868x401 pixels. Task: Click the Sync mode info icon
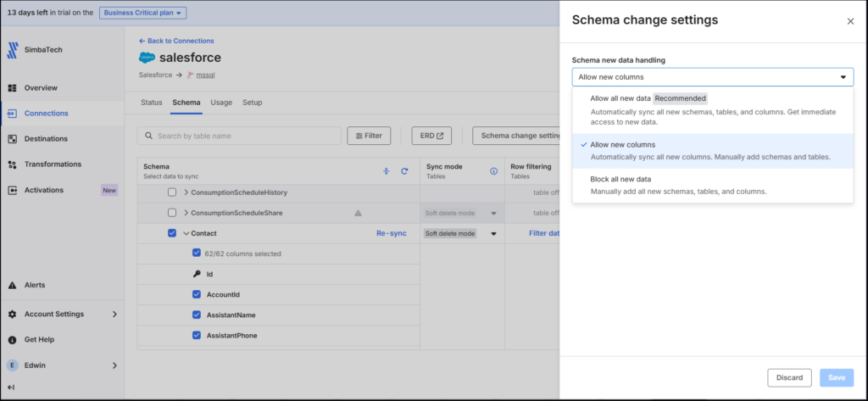(x=494, y=172)
